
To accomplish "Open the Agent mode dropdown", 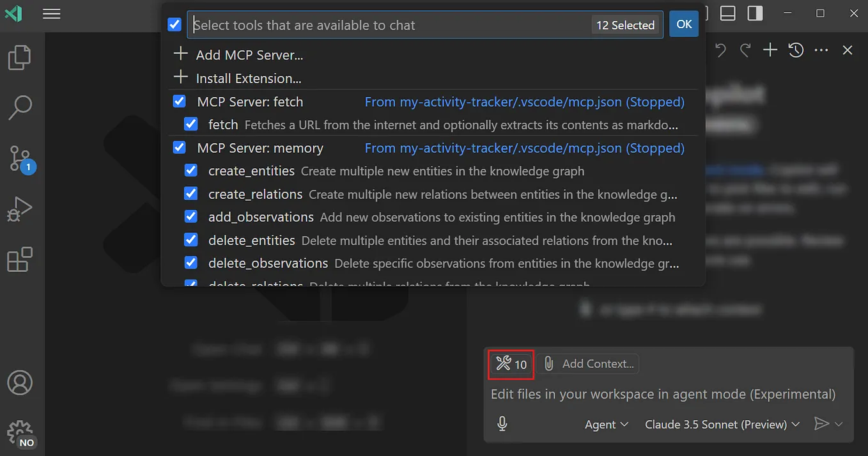I will pyautogui.click(x=605, y=424).
